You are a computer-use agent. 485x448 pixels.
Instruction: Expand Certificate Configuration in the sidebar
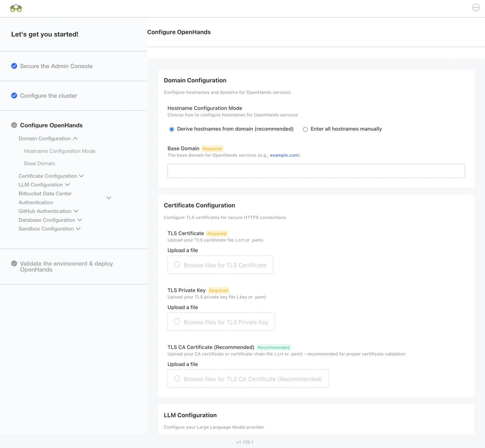coord(81,176)
